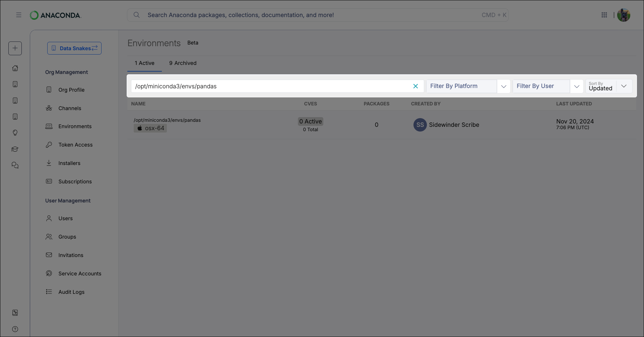The height and width of the screenshot is (337, 644).
Task: Click the Data Snakes button
Action: pos(74,48)
